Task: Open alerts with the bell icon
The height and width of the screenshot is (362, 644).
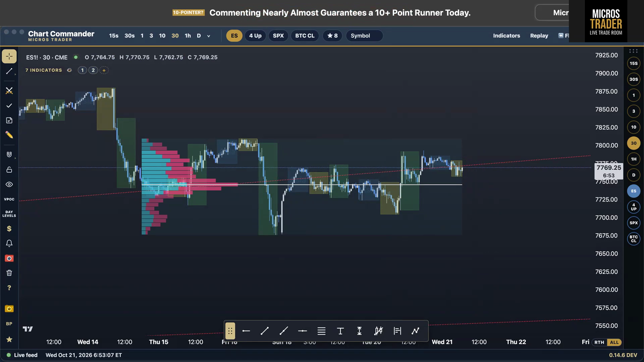Action: tap(9, 243)
